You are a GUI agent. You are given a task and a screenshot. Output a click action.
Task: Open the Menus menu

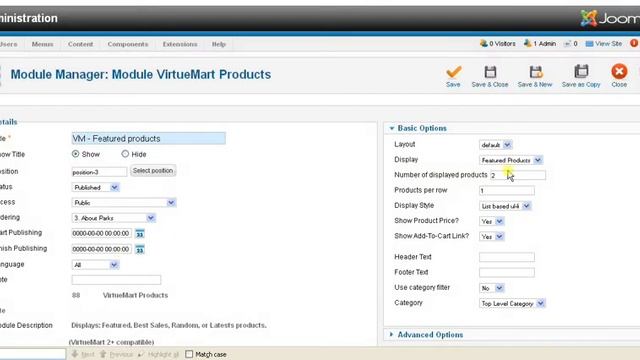coord(42,44)
